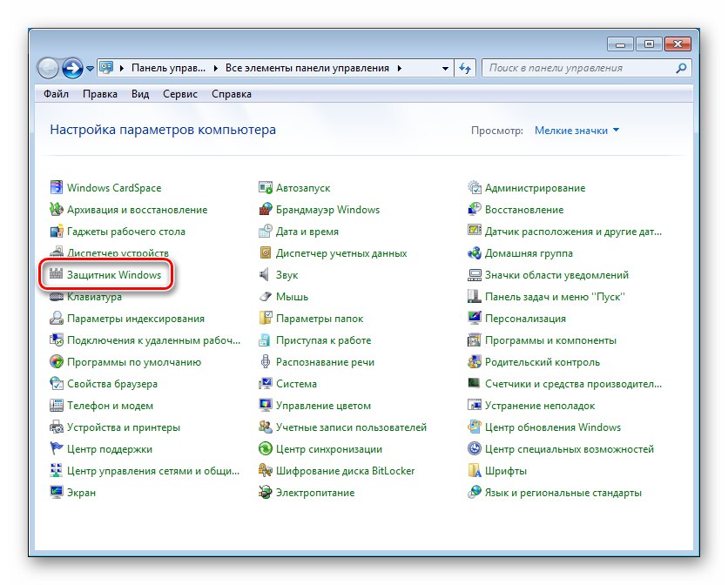This screenshot has width=728, height=585.
Task: Click the Устройства и принтеры icon
Action: click(57, 427)
